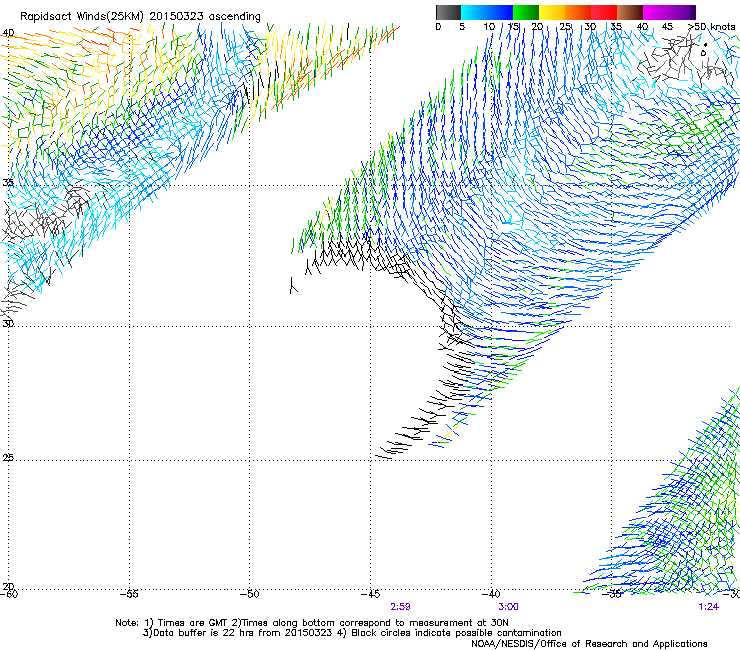
Task: Click the purple '3:00' pass time label
Action: 508,607
